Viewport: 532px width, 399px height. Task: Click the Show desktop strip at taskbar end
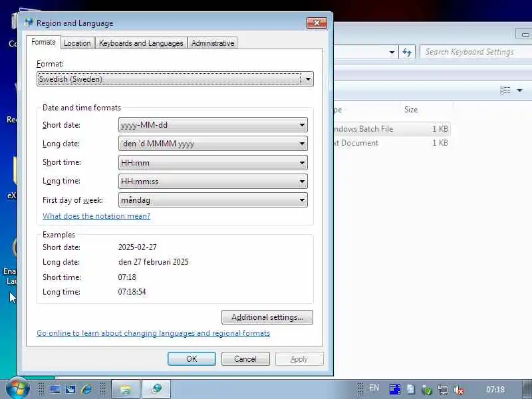(x=527, y=389)
